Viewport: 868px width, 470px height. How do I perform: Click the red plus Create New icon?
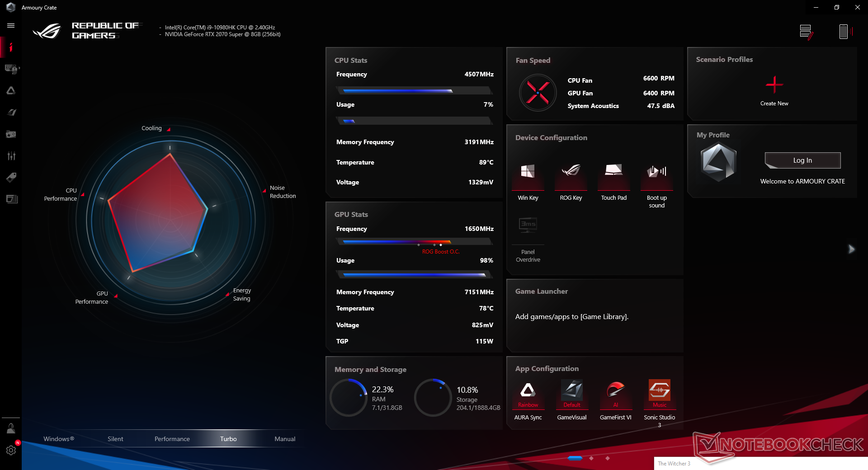point(774,85)
